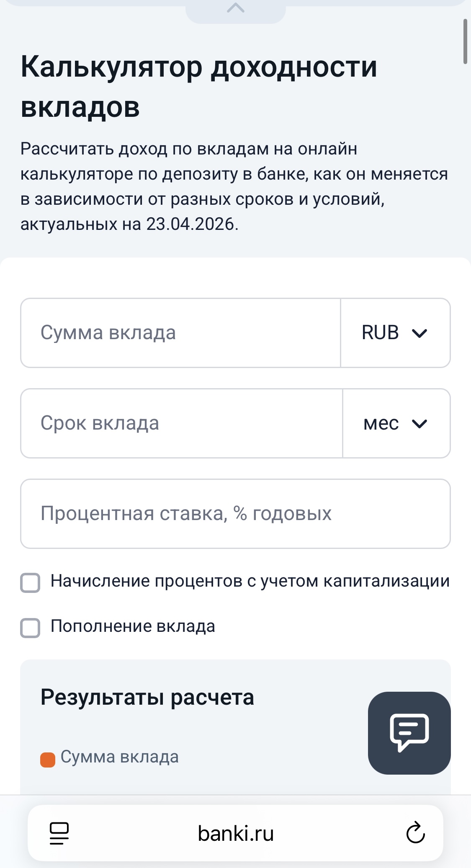
Task: Tap the Пополнение вклада label text
Action: click(133, 626)
